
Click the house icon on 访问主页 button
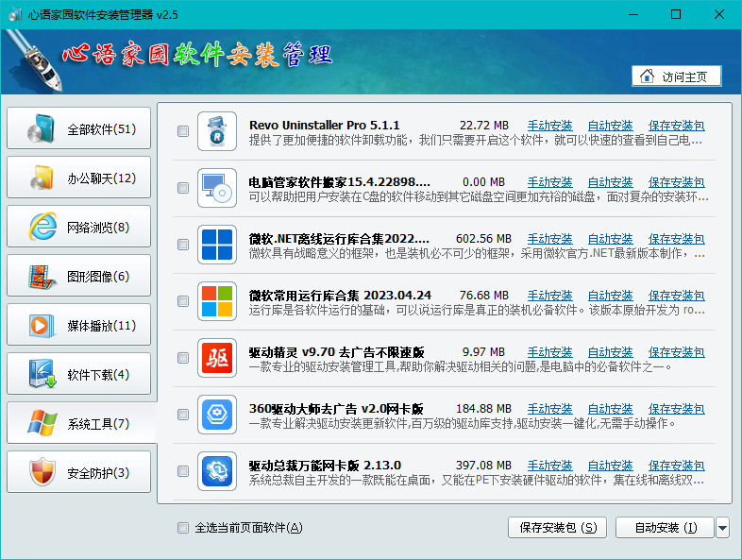point(647,76)
